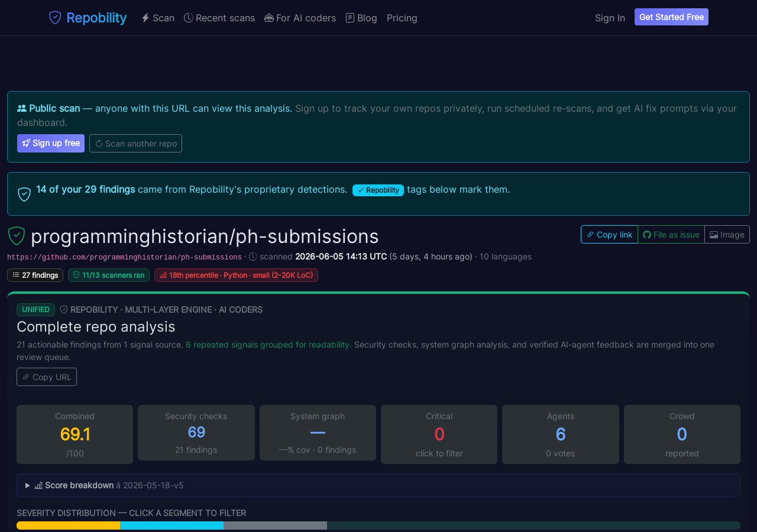757x532 pixels.
Task: Click the 14 of your 29 findings text
Action: (x=86, y=189)
